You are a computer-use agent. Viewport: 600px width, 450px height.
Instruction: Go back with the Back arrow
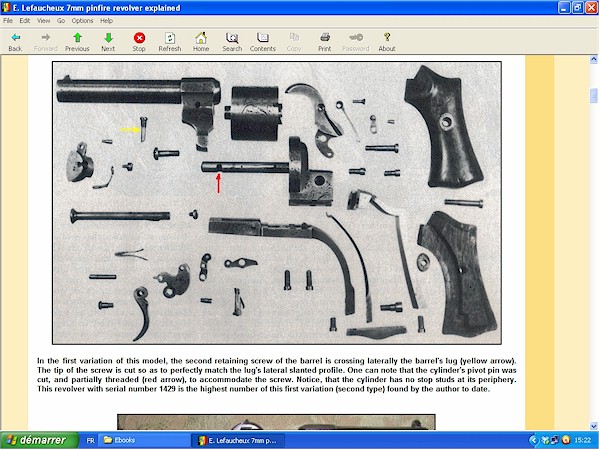pyautogui.click(x=15, y=42)
